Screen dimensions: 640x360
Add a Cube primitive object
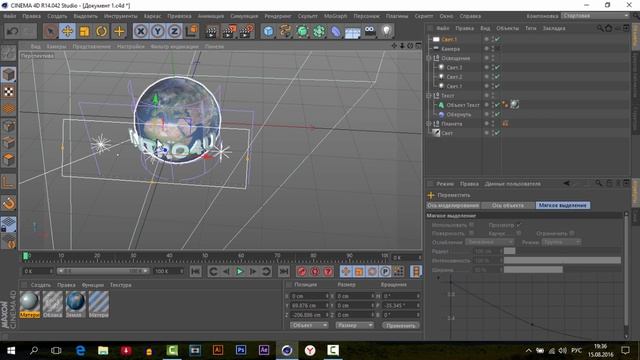click(268, 31)
